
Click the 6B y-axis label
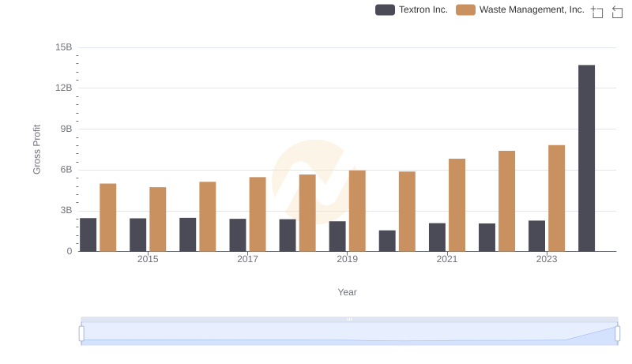tap(66, 170)
